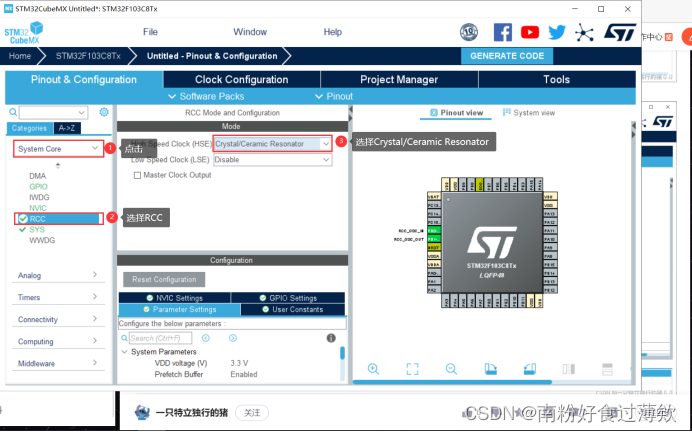The image size is (692, 432).
Task: Select the Parameter Settings tab
Action: (180, 310)
